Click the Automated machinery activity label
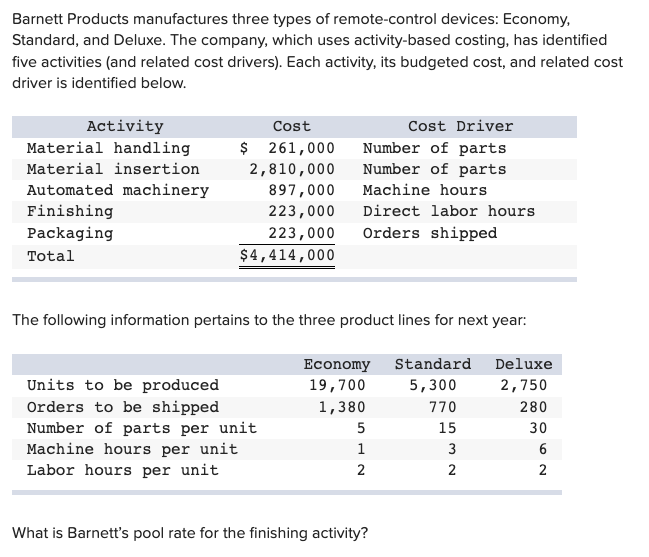 [x=118, y=190]
